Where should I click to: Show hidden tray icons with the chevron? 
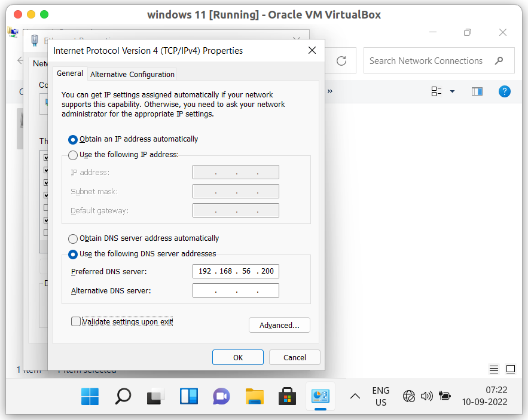[355, 396]
